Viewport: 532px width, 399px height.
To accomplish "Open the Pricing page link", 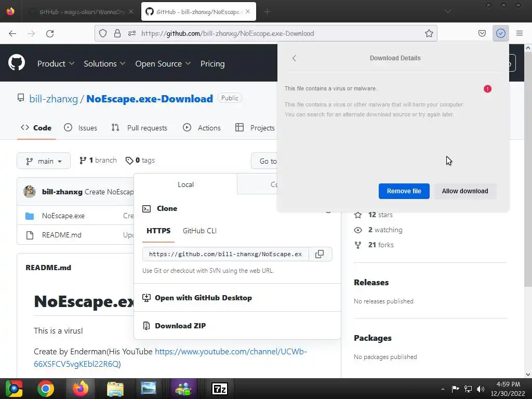I will [x=212, y=63].
